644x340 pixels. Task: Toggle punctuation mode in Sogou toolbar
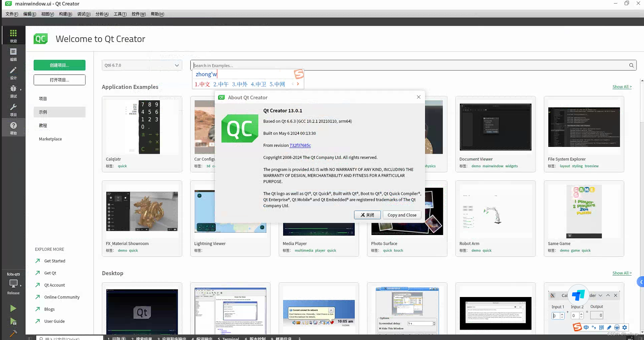pyautogui.click(x=593, y=327)
